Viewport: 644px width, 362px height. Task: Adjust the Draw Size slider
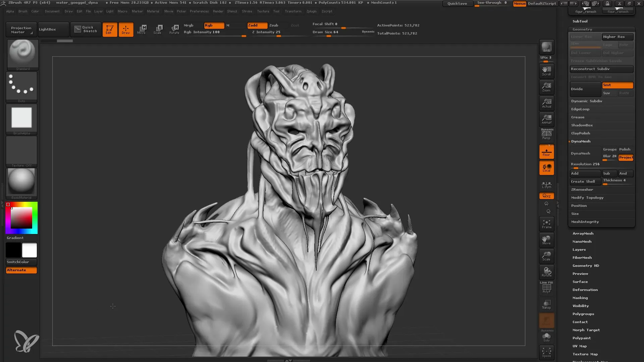[x=343, y=33]
